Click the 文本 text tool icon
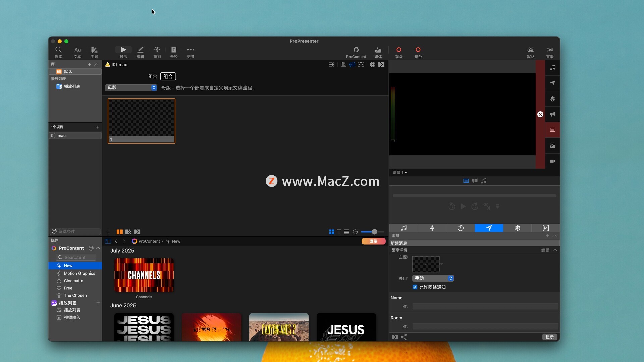644x362 pixels. [x=77, y=52]
